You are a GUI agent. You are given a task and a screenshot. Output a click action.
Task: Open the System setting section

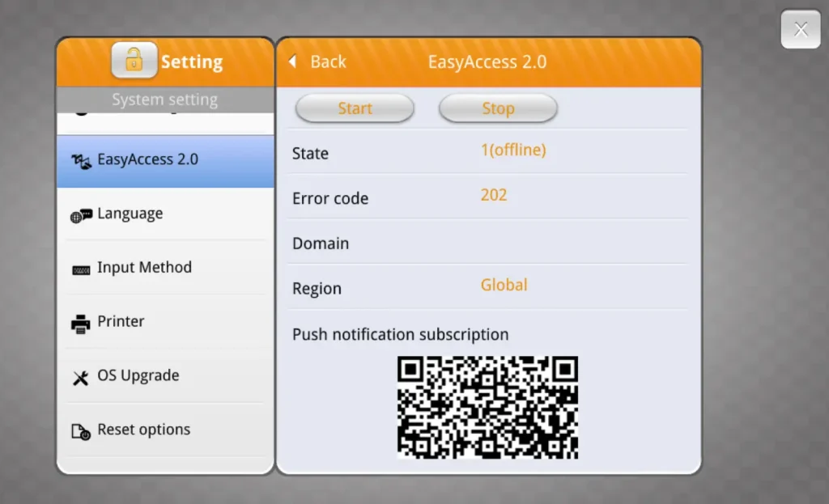click(x=164, y=99)
